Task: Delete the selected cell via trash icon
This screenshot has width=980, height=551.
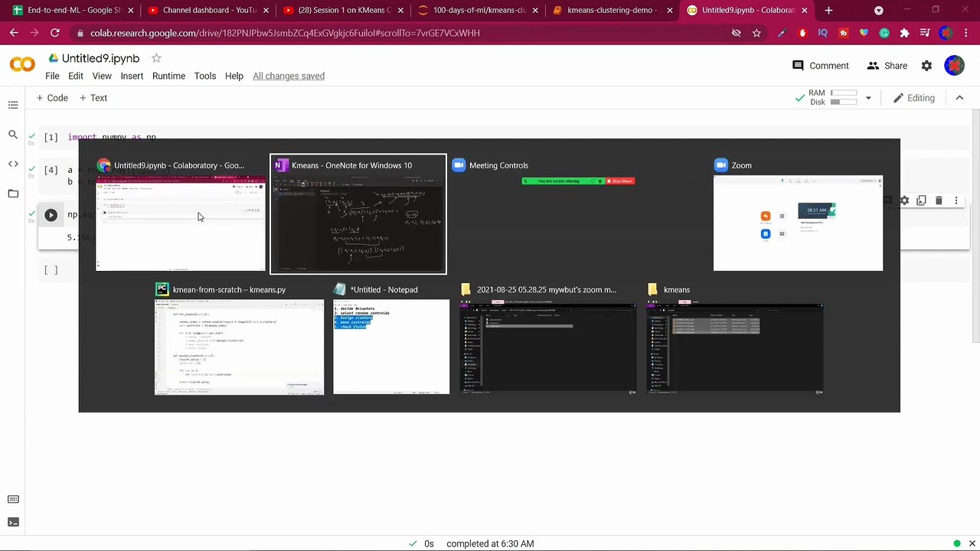Action: coord(939,201)
